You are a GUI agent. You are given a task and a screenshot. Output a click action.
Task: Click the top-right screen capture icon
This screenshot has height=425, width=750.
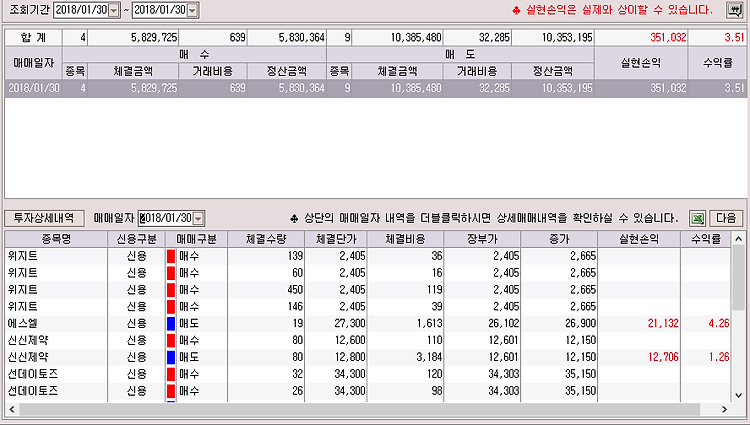[734, 10]
